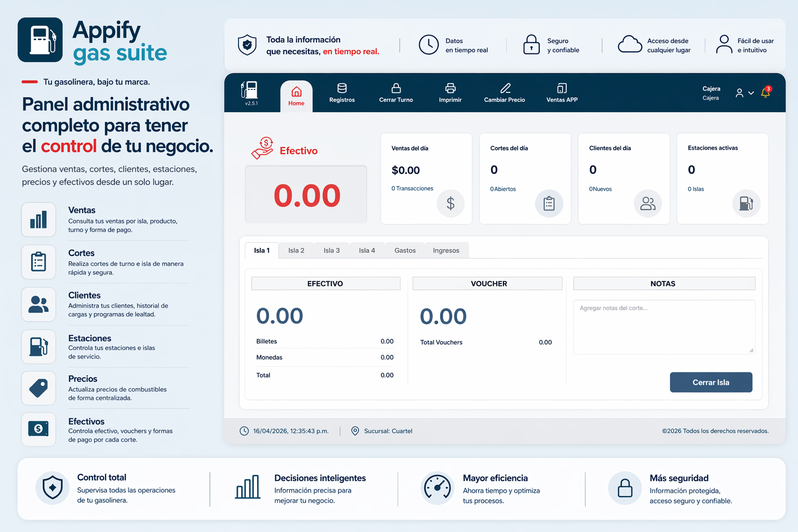This screenshot has height=532, width=798.
Task: Go to the Home tab
Action: click(296, 96)
